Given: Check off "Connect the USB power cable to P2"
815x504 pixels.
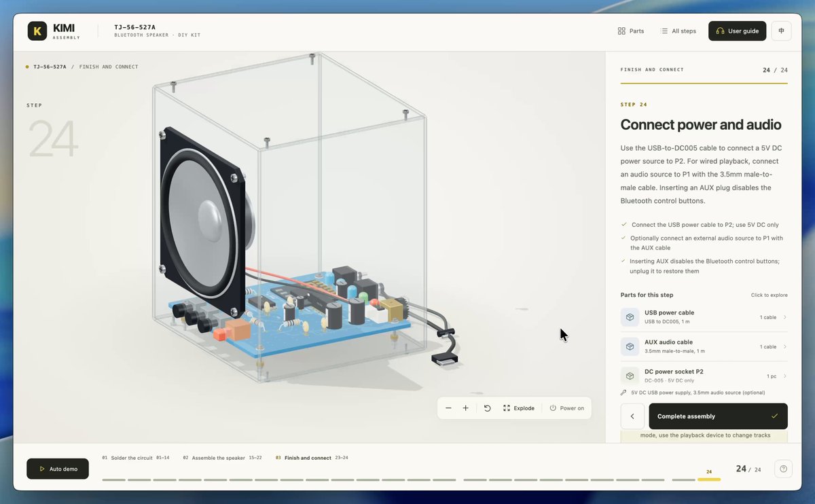Looking at the screenshot, I should point(624,225).
